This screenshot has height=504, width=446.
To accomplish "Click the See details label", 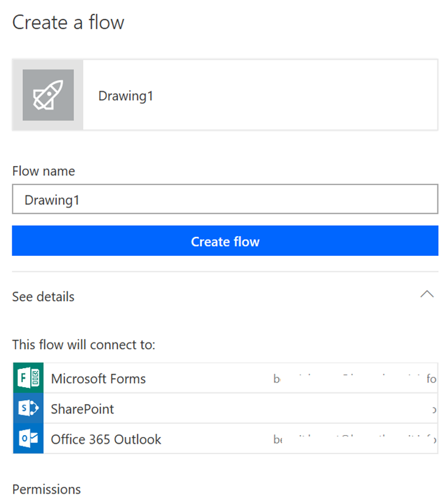I will (x=43, y=297).
